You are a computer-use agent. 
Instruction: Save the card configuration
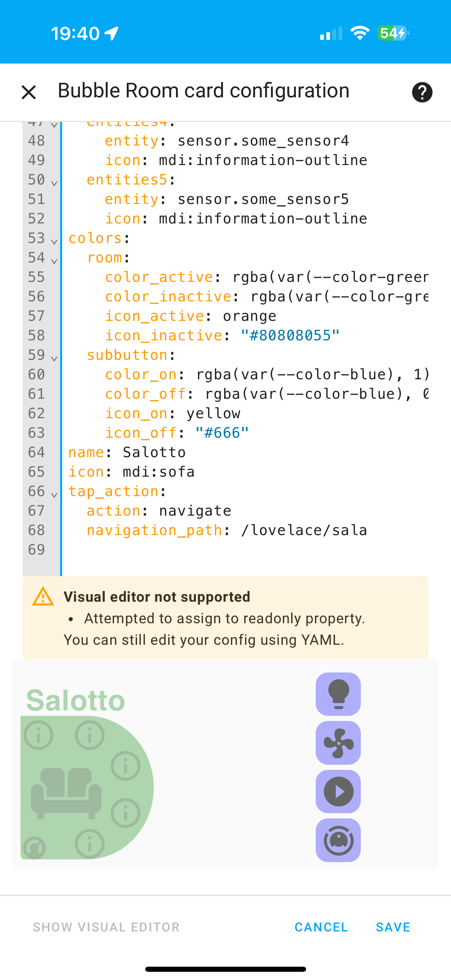(x=393, y=927)
